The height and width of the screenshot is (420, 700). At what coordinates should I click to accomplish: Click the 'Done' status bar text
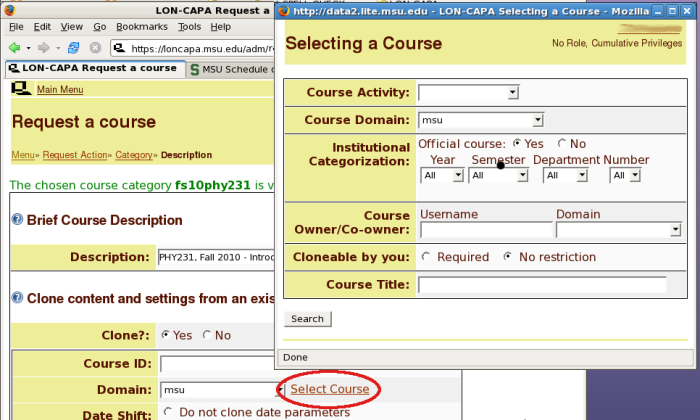[x=295, y=357]
